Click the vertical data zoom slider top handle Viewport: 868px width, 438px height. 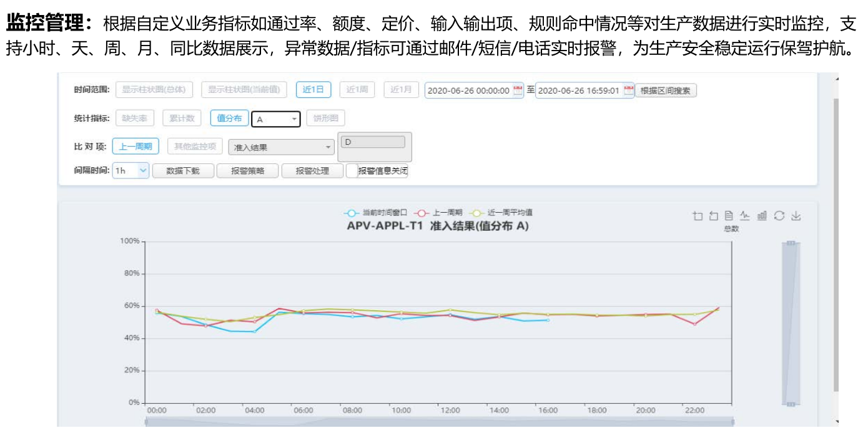[x=791, y=243]
